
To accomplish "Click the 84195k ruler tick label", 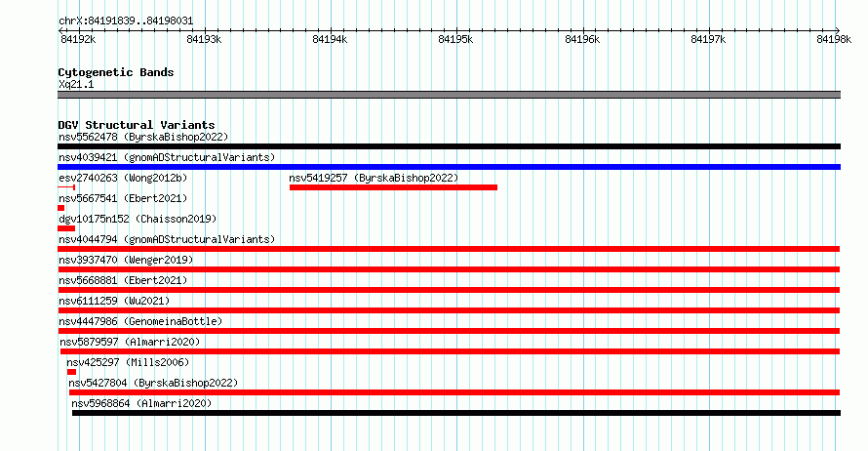I will [x=455, y=39].
